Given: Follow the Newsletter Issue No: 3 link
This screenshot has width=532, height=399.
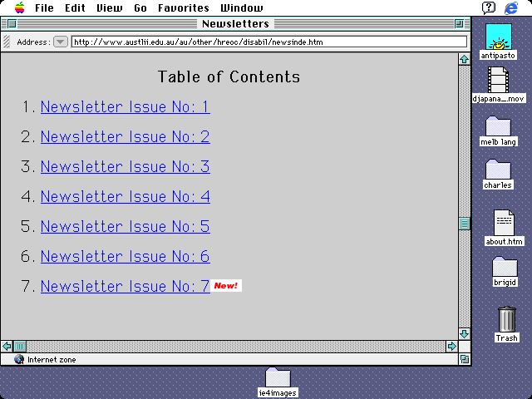Looking at the screenshot, I should 125,166.
